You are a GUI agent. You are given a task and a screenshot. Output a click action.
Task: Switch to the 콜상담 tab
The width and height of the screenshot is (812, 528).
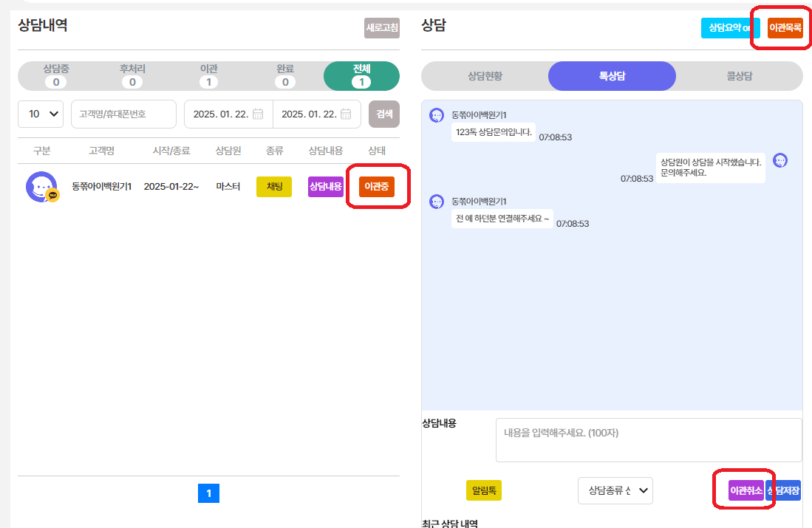coord(739,75)
